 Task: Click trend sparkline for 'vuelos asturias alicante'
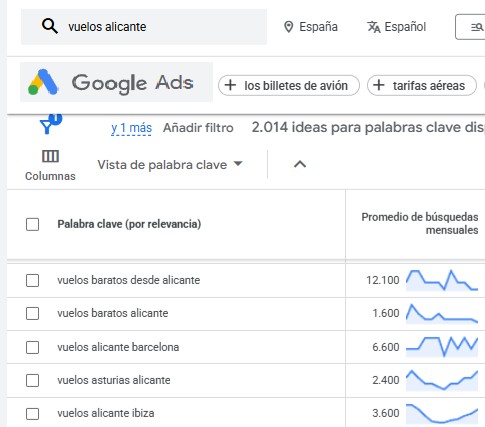pos(442,380)
